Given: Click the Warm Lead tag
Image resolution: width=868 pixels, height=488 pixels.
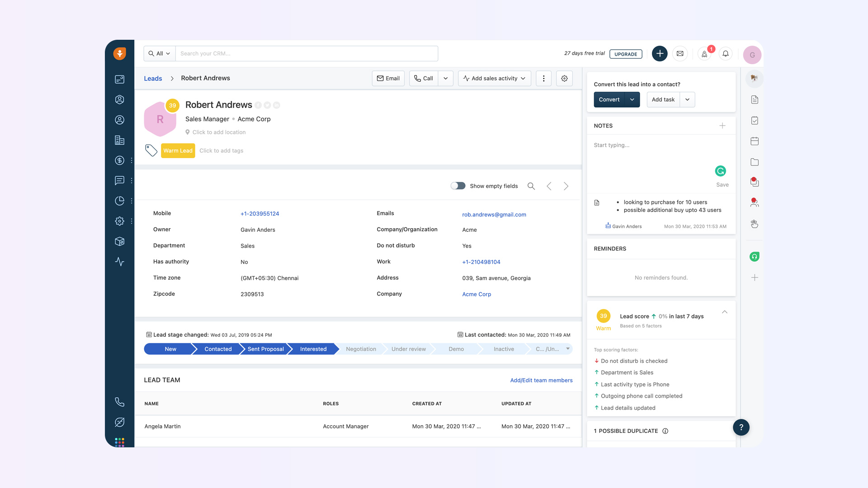Looking at the screenshot, I should point(178,150).
